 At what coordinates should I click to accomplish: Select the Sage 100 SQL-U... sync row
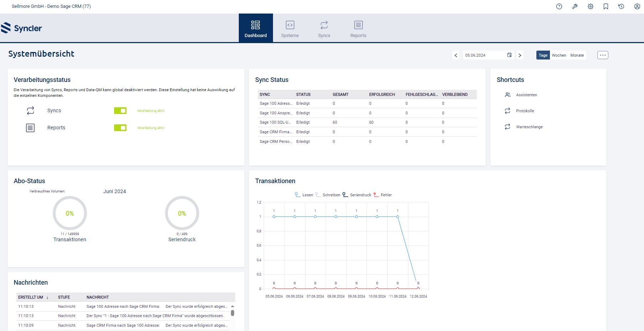[367, 122]
